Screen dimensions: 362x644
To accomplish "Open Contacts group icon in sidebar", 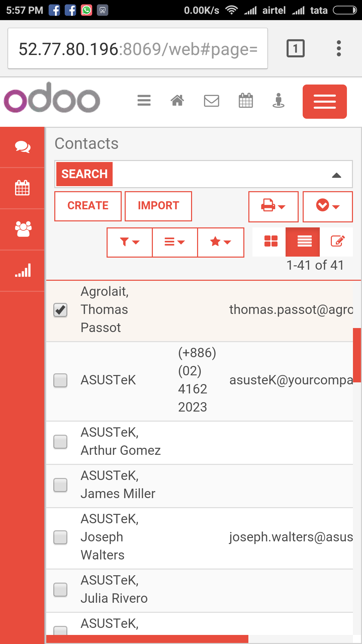I will point(22,229).
